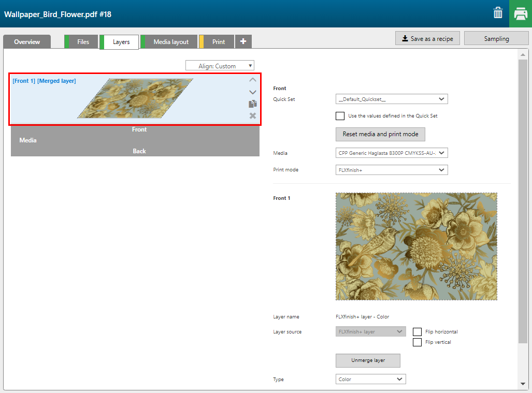This screenshot has width=532, height=393.
Task: Add a new tab with plus icon
Action: coord(243,41)
